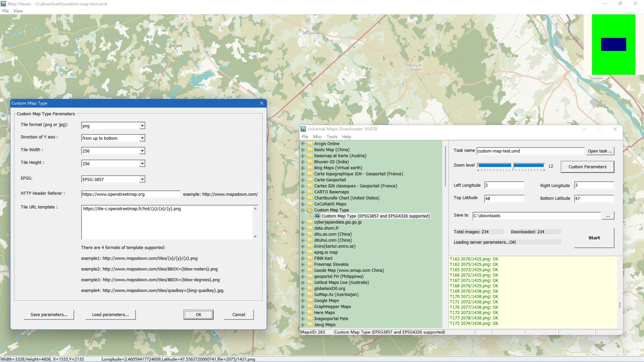Screen dimensions: 644x362
Task: Select the Custom Map Type image icon
Action: pos(317,216)
